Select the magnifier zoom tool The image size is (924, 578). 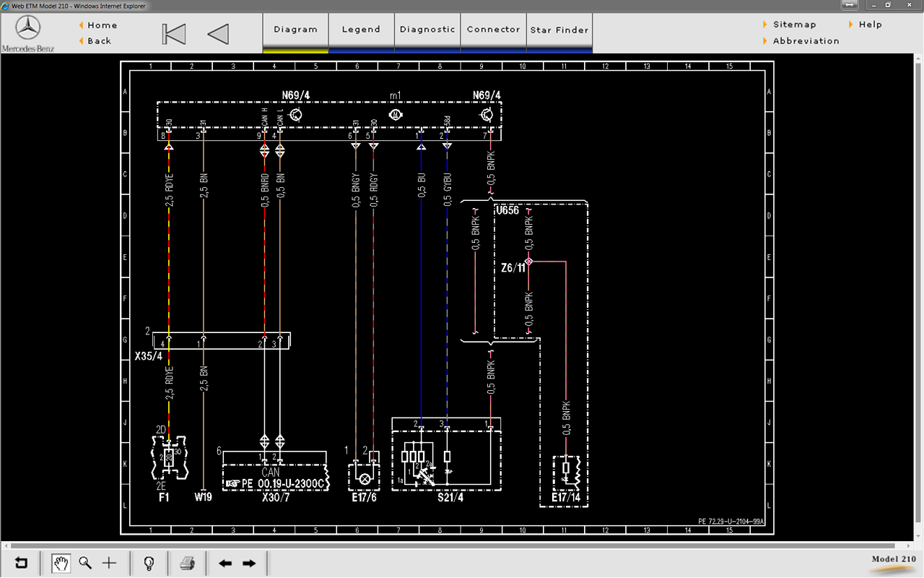coord(85,564)
